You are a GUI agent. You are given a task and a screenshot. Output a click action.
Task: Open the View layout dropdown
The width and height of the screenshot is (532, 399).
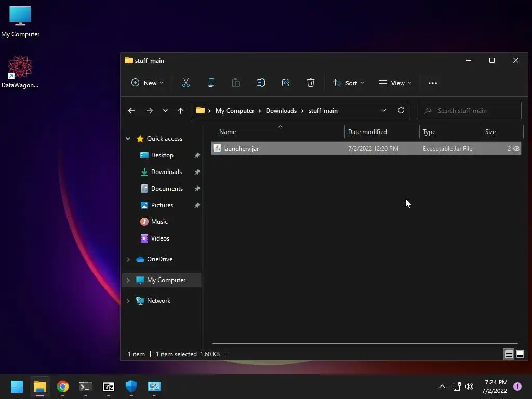tap(395, 83)
